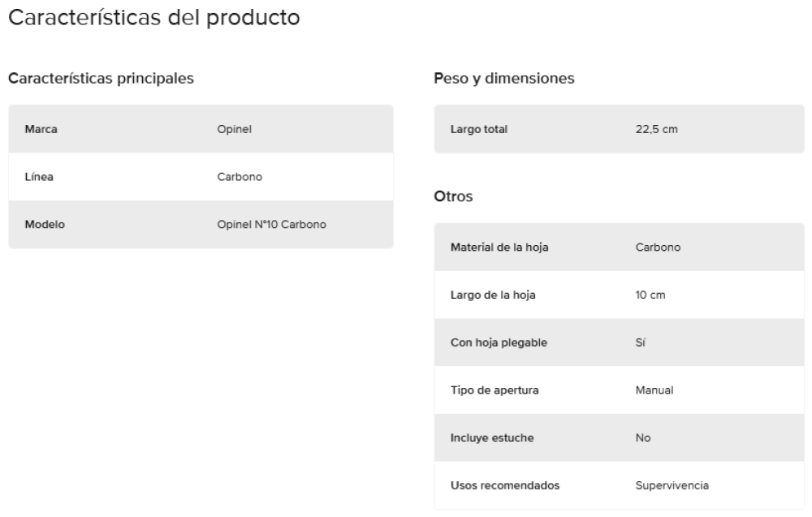Select the "Peso y dimensiones" section title

pyautogui.click(x=505, y=79)
